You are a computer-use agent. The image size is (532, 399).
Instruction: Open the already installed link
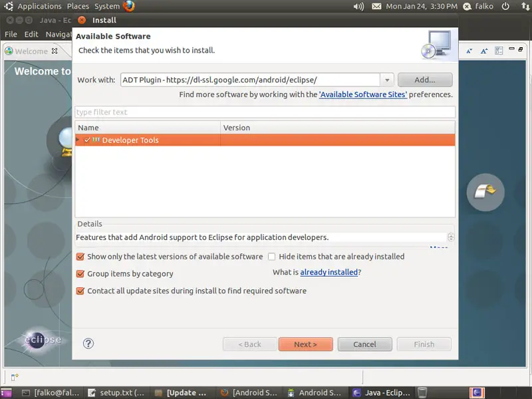329,272
